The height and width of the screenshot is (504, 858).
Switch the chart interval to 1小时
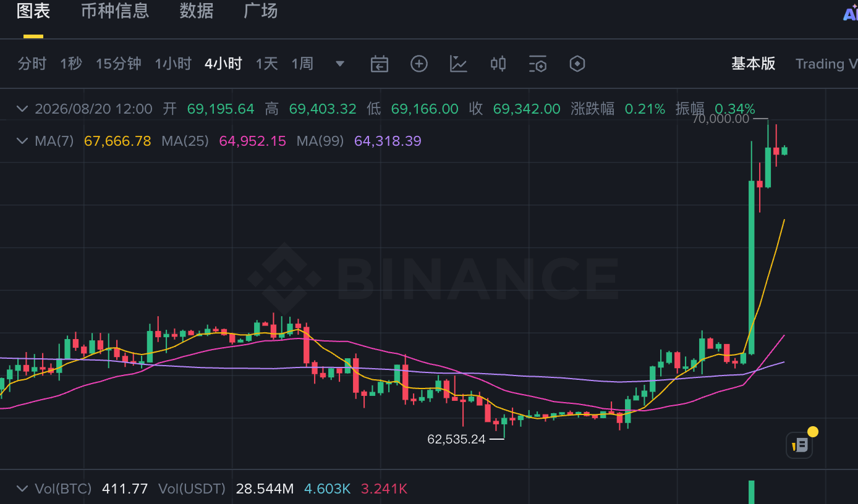pyautogui.click(x=173, y=64)
